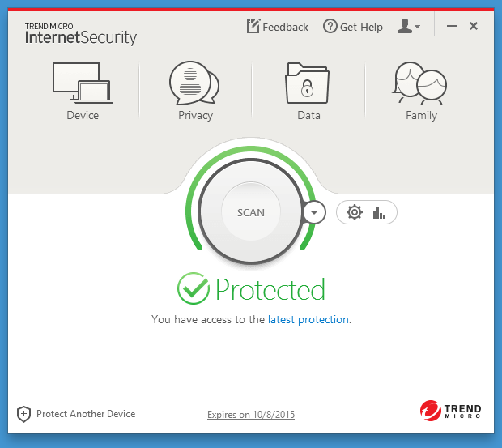This screenshot has height=448, width=502.
Task: Open the Device protection section icon
Action: (x=82, y=82)
